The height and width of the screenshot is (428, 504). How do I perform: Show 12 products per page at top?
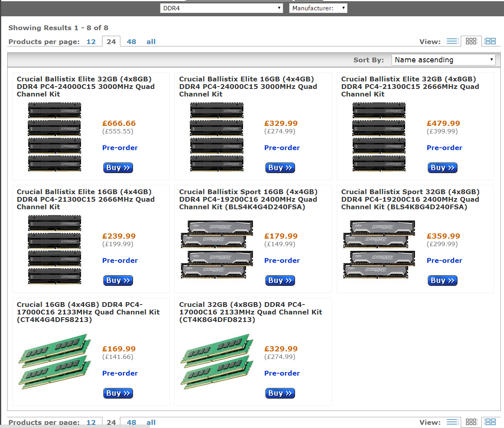click(x=91, y=42)
